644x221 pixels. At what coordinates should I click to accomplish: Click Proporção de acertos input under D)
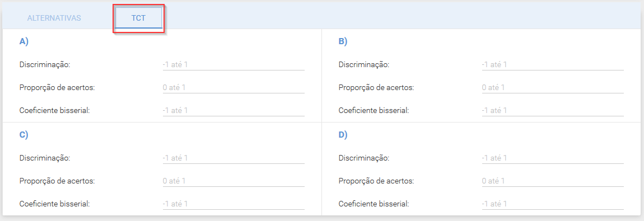[553, 181]
